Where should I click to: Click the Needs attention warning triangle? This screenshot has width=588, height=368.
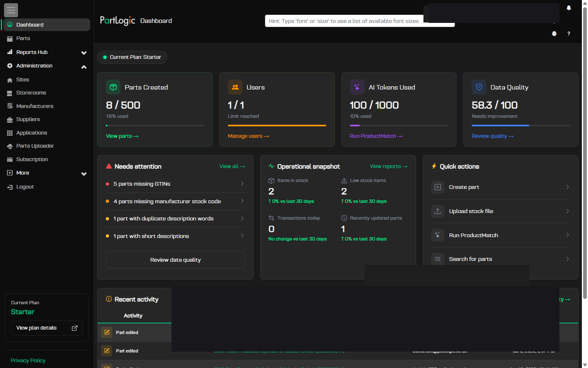pyautogui.click(x=109, y=166)
